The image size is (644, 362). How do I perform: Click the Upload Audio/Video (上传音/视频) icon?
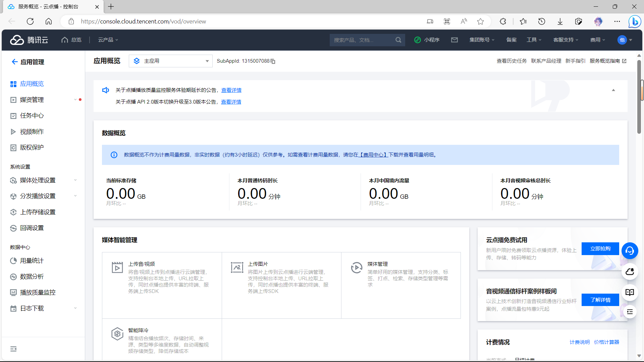coord(117,267)
